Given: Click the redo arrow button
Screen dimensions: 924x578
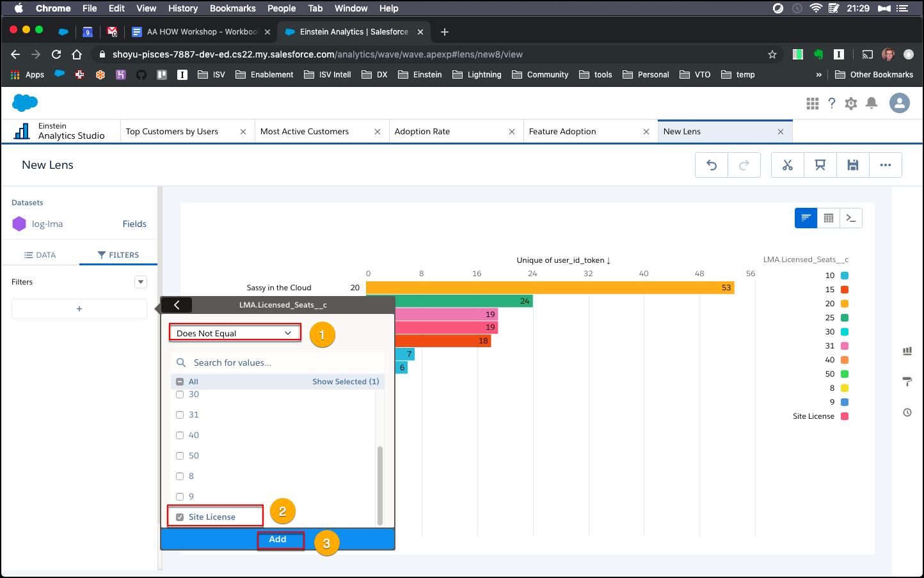Looking at the screenshot, I should point(744,165).
